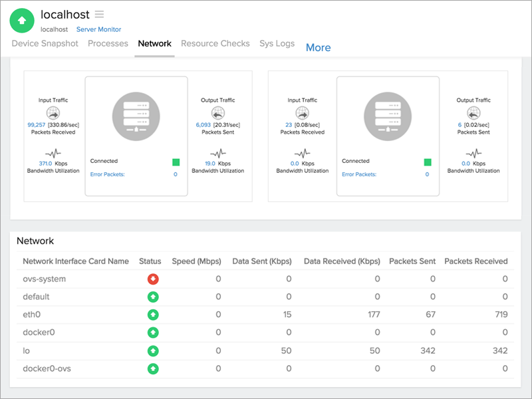This screenshot has height=399, width=532.
Task: Click the Input Traffic globe icon in first card
Action: [53, 113]
